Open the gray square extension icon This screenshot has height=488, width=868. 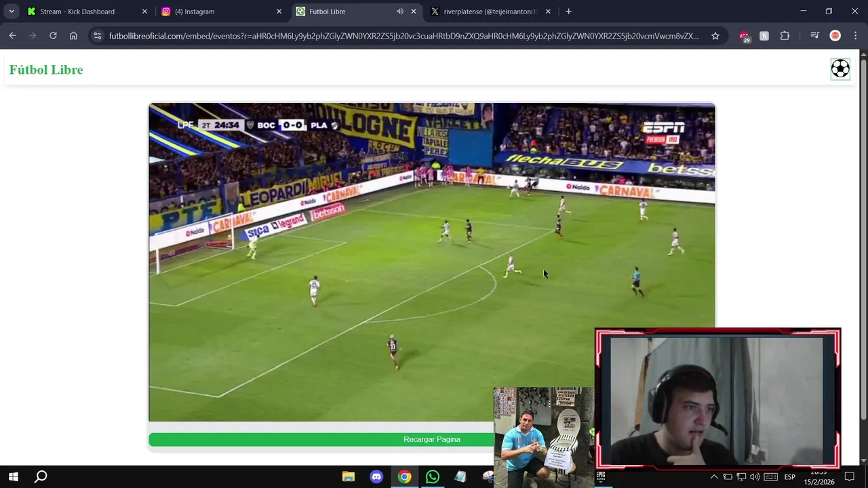pos(764,36)
